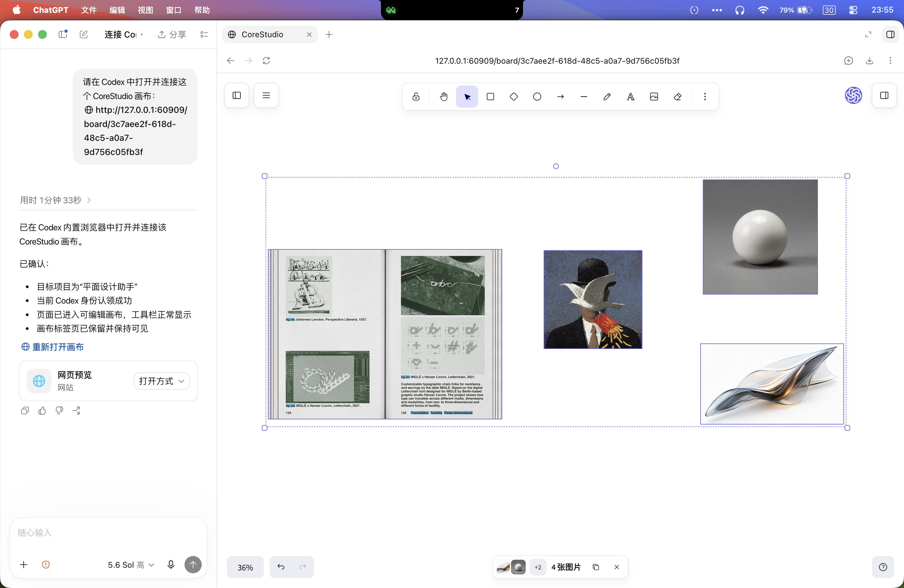The width and height of the screenshot is (904, 588).
Task: Dismiss the 4 张图片 selection bar
Action: pyautogui.click(x=617, y=567)
